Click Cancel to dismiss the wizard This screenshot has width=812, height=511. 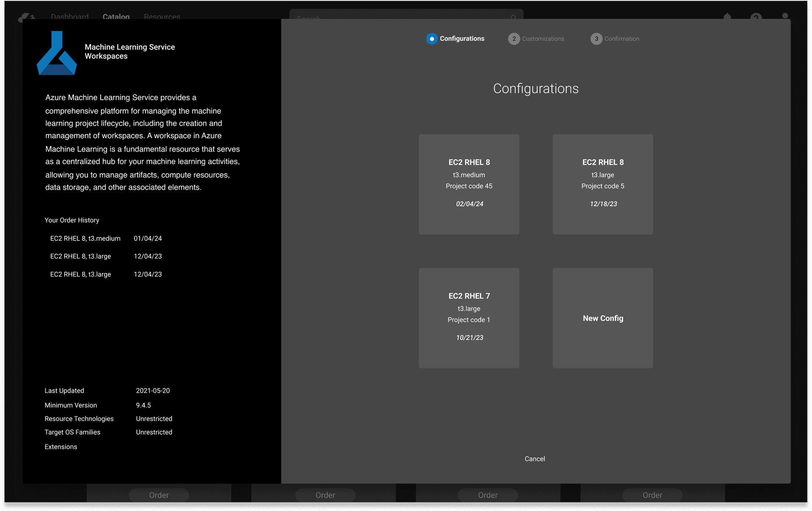pos(535,459)
